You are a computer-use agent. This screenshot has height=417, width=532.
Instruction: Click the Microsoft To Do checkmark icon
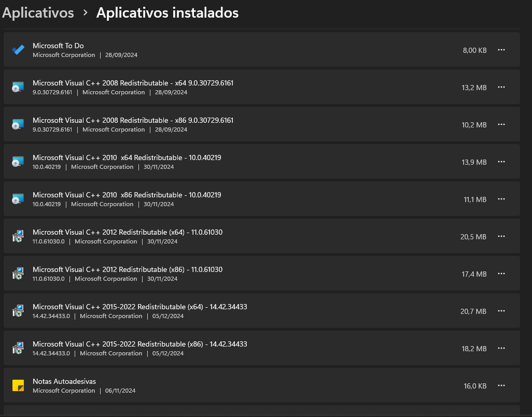pyautogui.click(x=18, y=50)
